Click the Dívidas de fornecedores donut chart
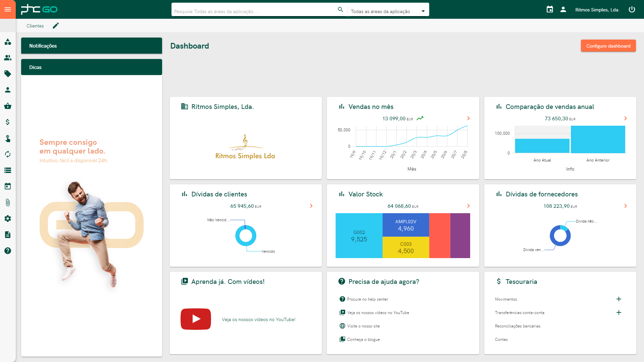Image resolution: width=644 pixels, height=362 pixels. click(560, 236)
